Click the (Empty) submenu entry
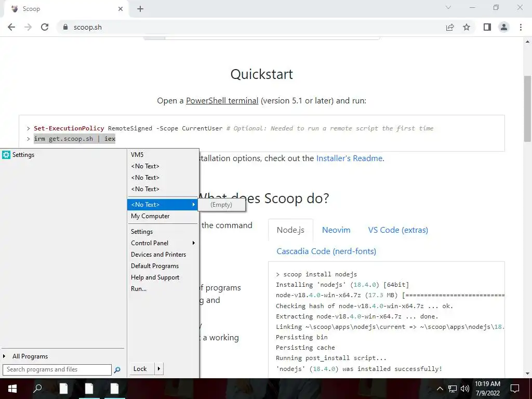Viewport: 532px width, 399px height. coord(221,205)
